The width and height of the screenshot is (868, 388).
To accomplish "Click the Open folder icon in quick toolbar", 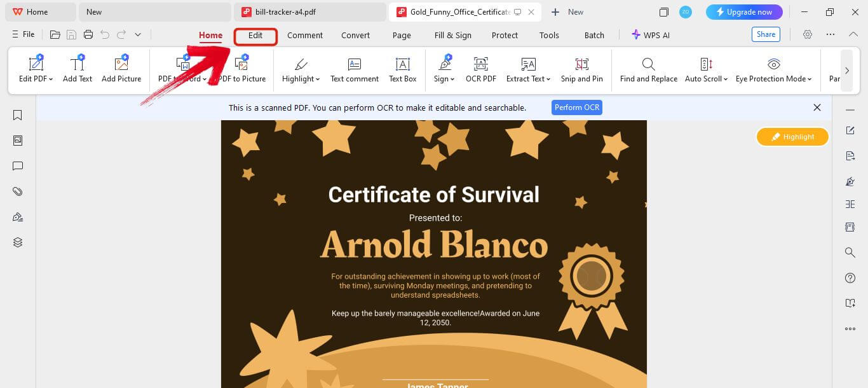I will tap(55, 34).
